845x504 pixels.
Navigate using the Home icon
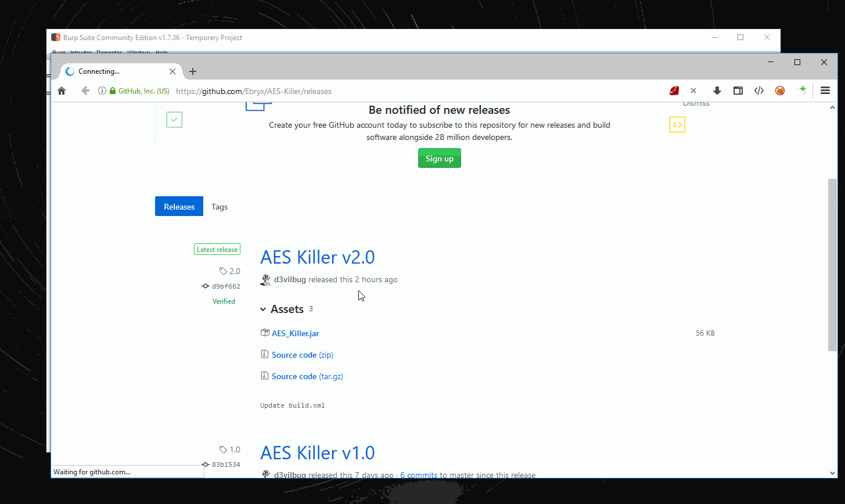point(62,91)
